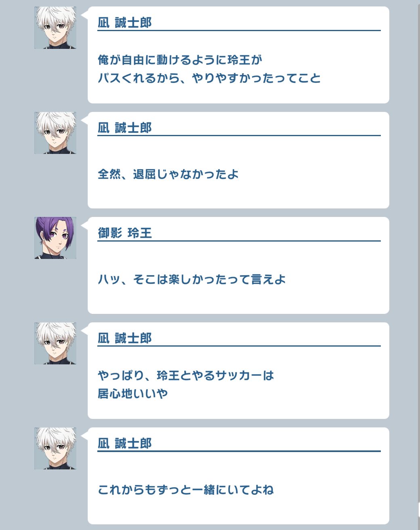Click the 御影 玲王 sender name
Viewport: 420px width, 530px height.
[125, 233]
